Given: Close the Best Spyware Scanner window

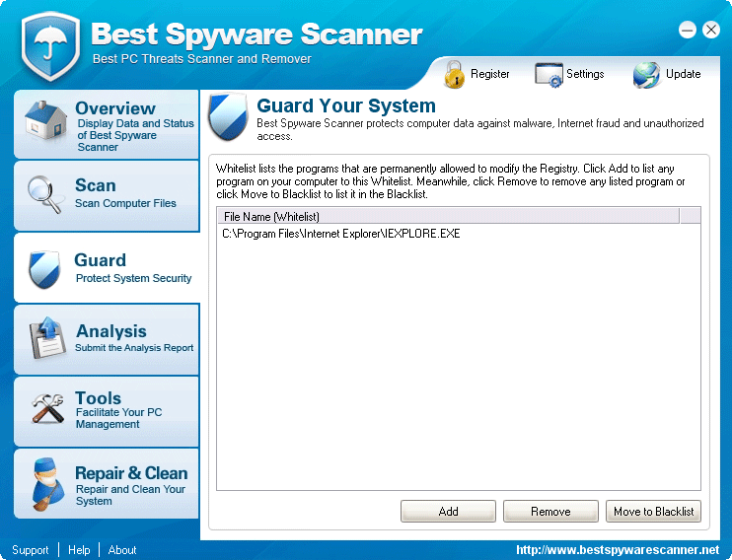Looking at the screenshot, I should pyautogui.click(x=711, y=31).
